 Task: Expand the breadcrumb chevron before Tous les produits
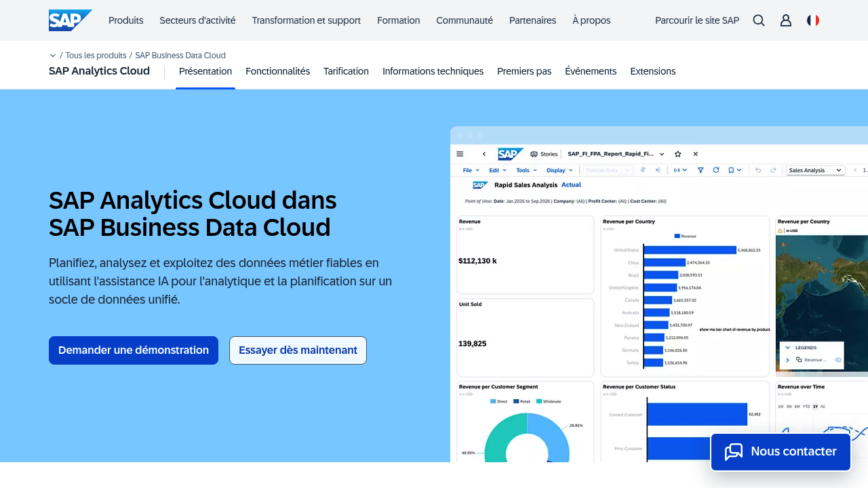click(x=53, y=56)
